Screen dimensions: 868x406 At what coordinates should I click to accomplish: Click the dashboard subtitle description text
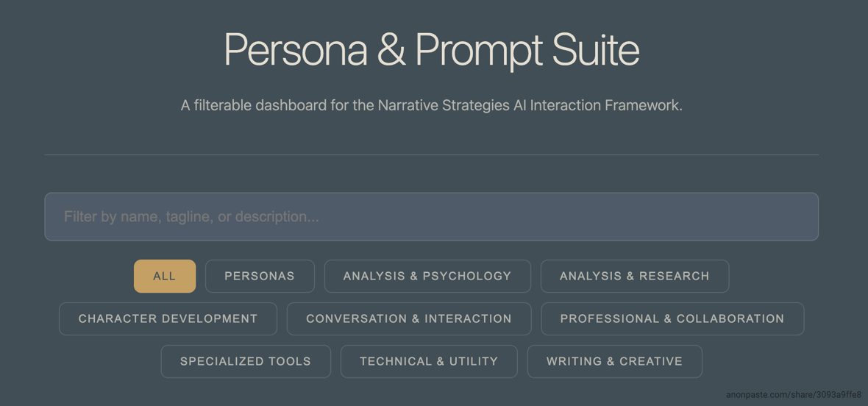[432, 105]
